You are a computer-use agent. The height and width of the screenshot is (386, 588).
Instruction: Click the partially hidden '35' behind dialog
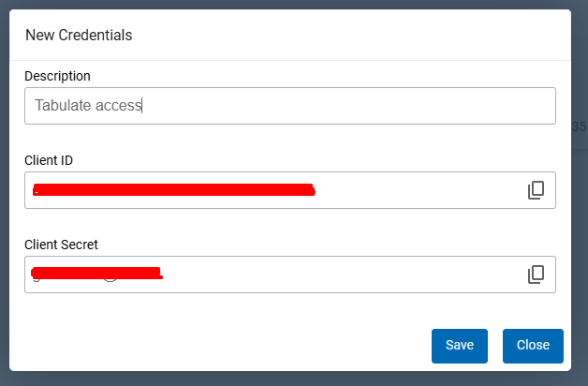pyautogui.click(x=580, y=126)
